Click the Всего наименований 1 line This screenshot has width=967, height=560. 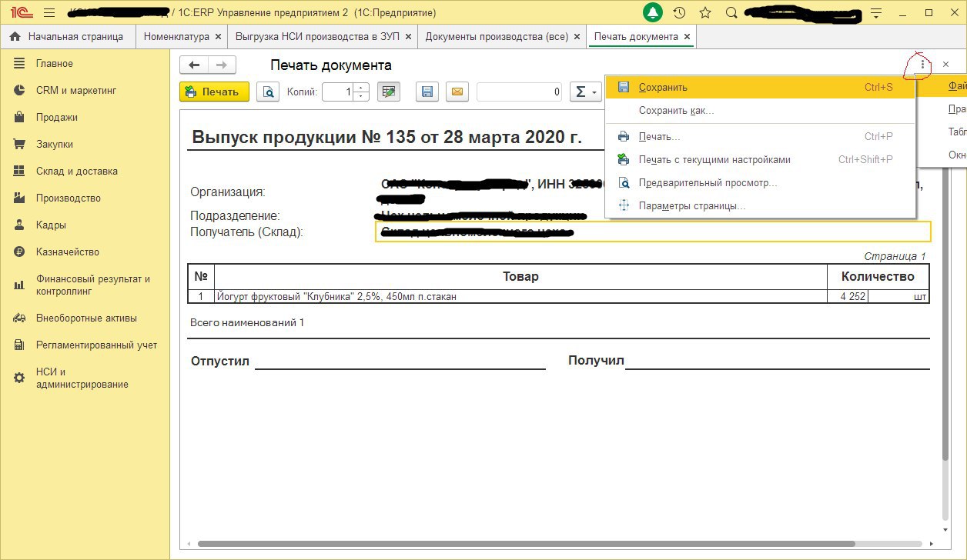click(247, 322)
